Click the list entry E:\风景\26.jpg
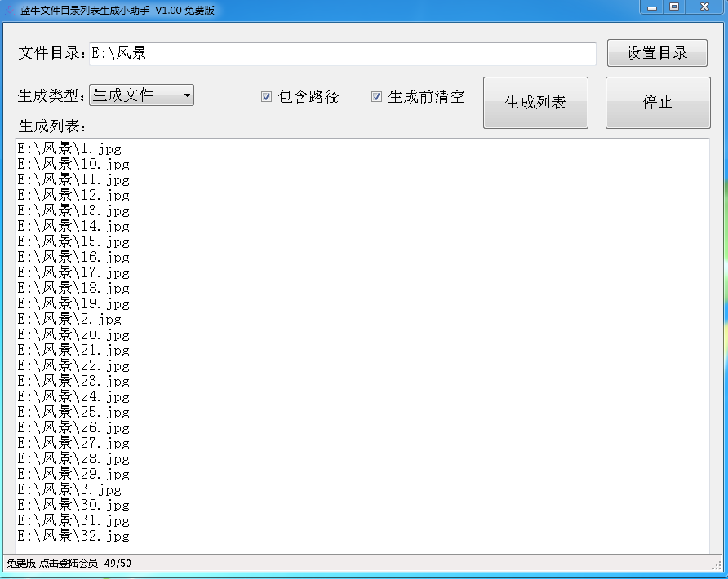728x579 pixels. tap(73, 428)
